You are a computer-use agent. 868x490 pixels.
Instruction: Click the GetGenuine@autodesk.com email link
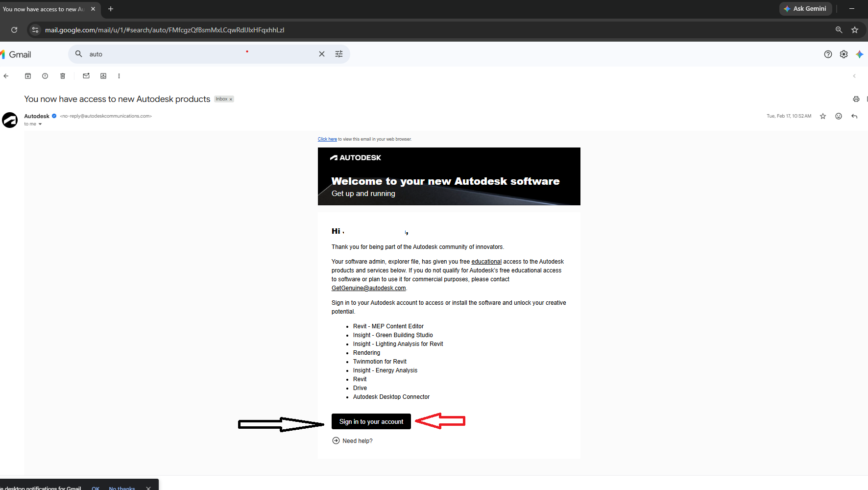click(368, 288)
